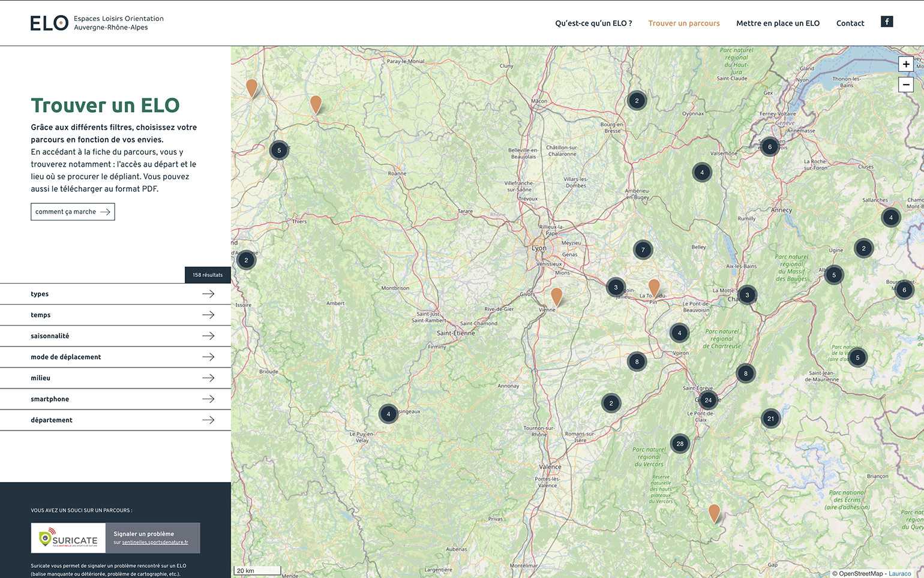Click the orange pin at map bottom

tap(714, 513)
